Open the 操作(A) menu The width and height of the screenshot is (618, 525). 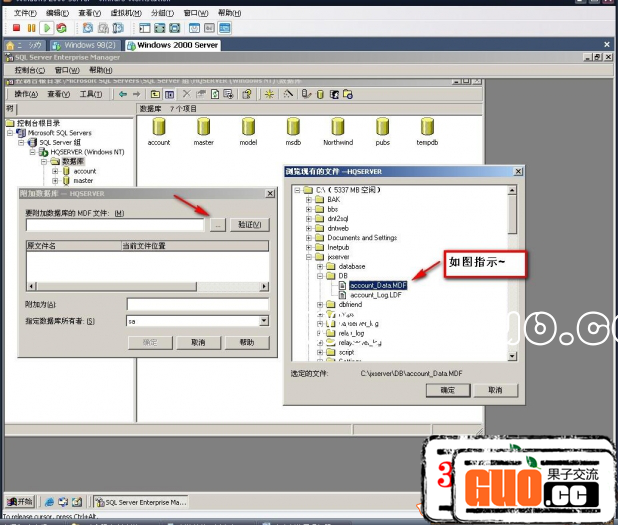pyautogui.click(x=26, y=94)
